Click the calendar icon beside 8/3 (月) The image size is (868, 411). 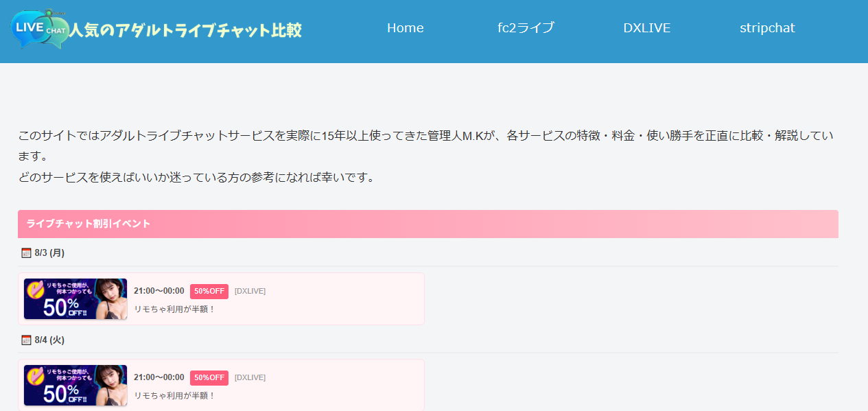pyautogui.click(x=26, y=253)
